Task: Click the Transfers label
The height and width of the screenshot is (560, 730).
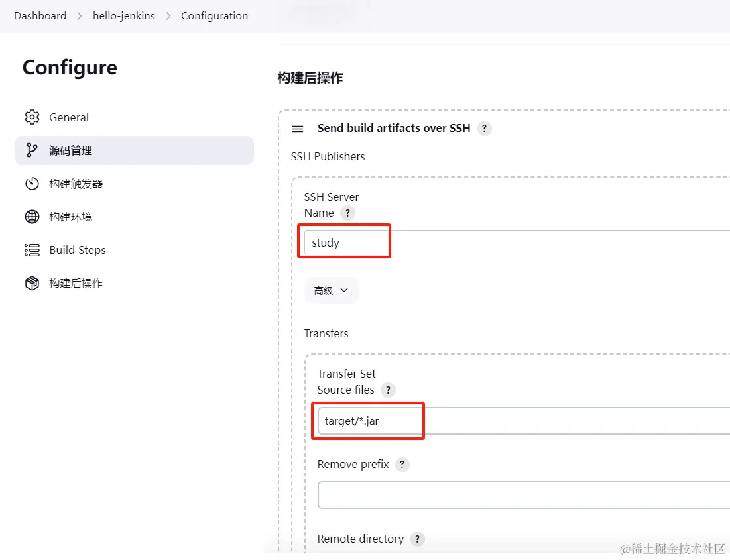Action: (326, 333)
